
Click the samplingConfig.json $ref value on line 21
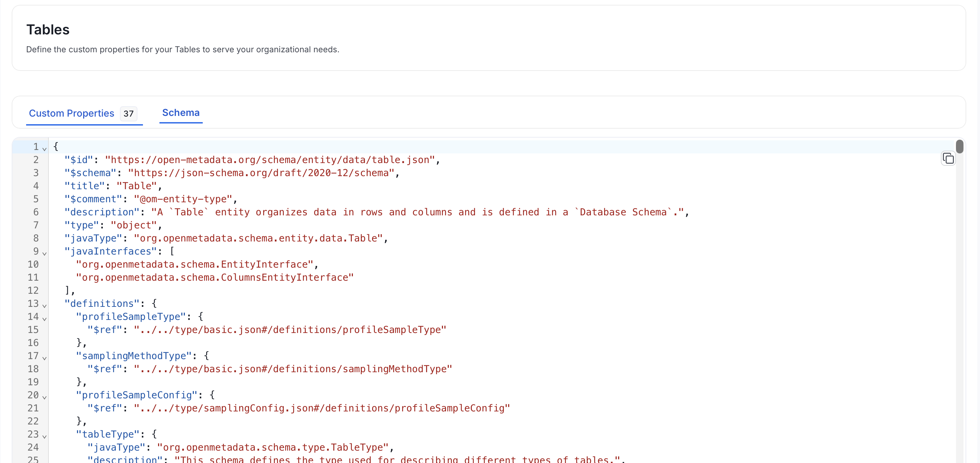[x=322, y=408]
